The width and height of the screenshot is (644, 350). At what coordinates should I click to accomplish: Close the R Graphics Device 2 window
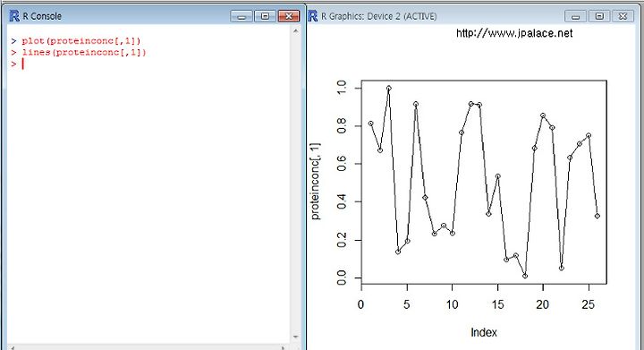(623, 16)
